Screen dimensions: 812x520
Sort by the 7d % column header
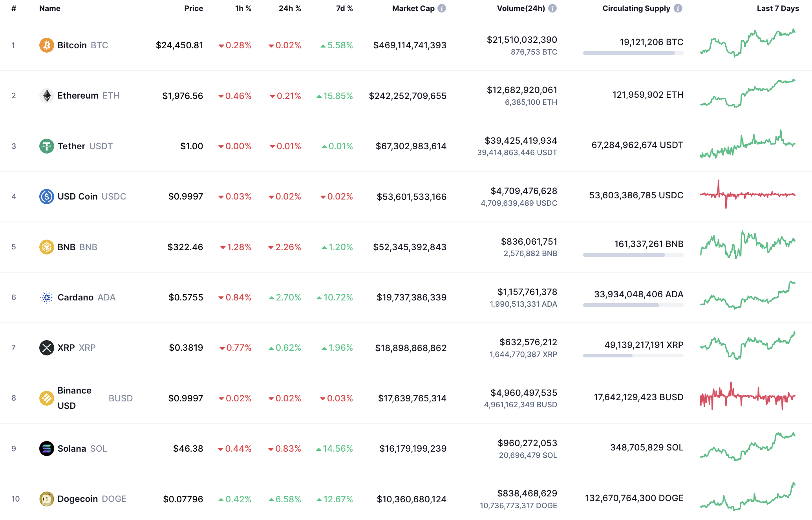pos(344,8)
